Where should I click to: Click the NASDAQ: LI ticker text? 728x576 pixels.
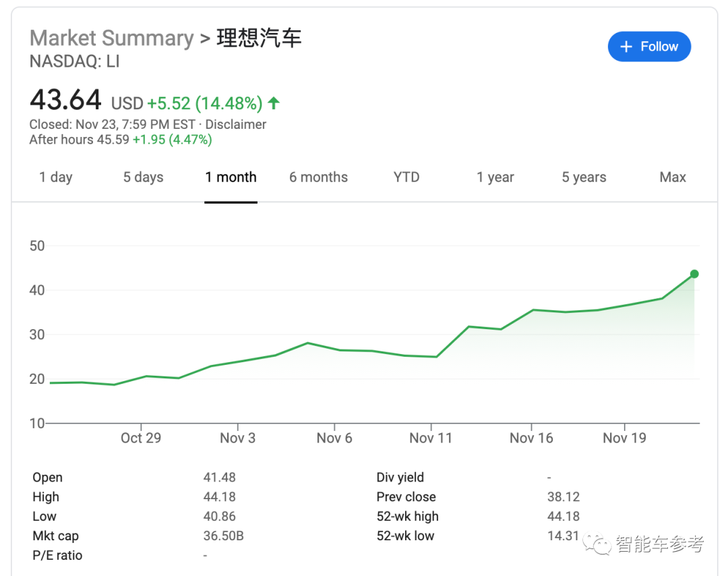[x=75, y=61]
